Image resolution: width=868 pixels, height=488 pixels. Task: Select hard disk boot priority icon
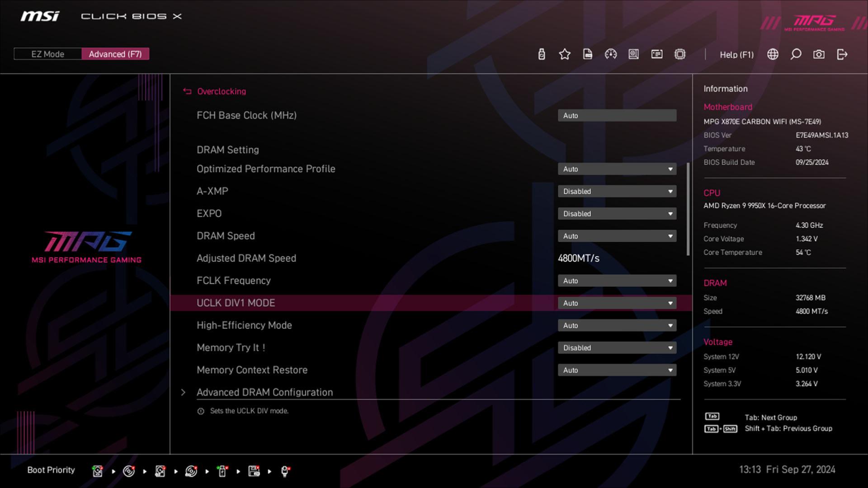tap(97, 471)
